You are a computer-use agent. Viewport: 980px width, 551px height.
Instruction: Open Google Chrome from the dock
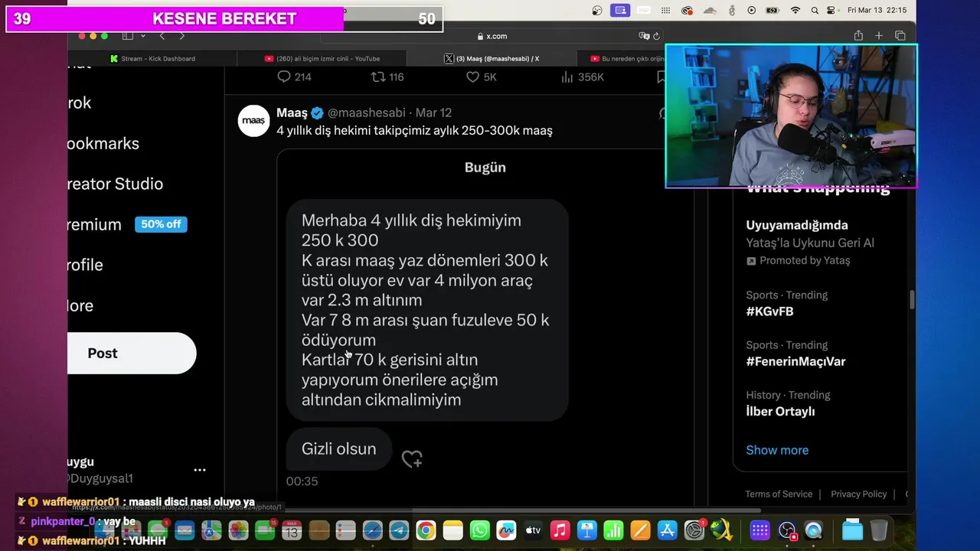point(426,530)
